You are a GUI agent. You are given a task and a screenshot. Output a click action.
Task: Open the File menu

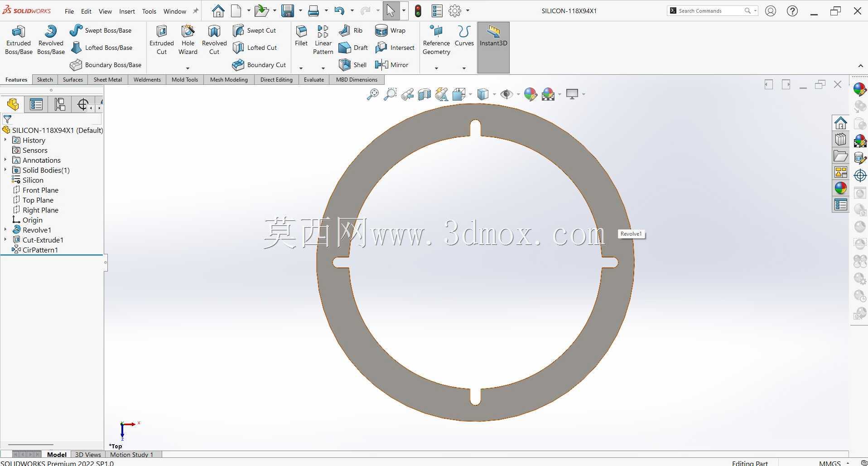click(69, 11)
